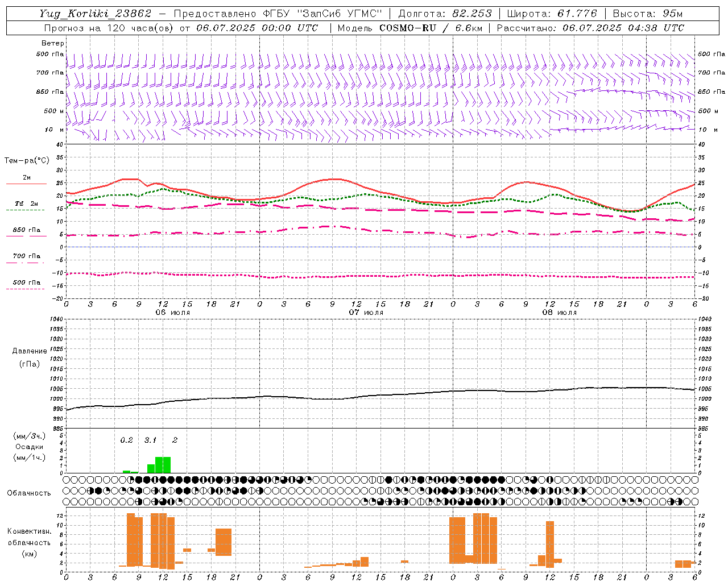
Task: Click the (мм/3ч.) precipitation unit label
Action: [x=30, y=436]
